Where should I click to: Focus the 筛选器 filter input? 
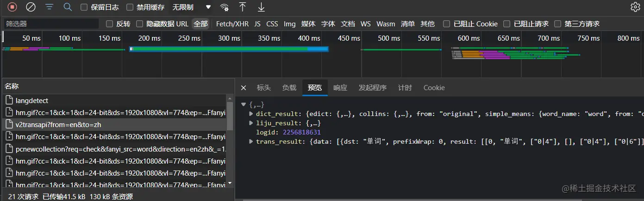[51, 24]
